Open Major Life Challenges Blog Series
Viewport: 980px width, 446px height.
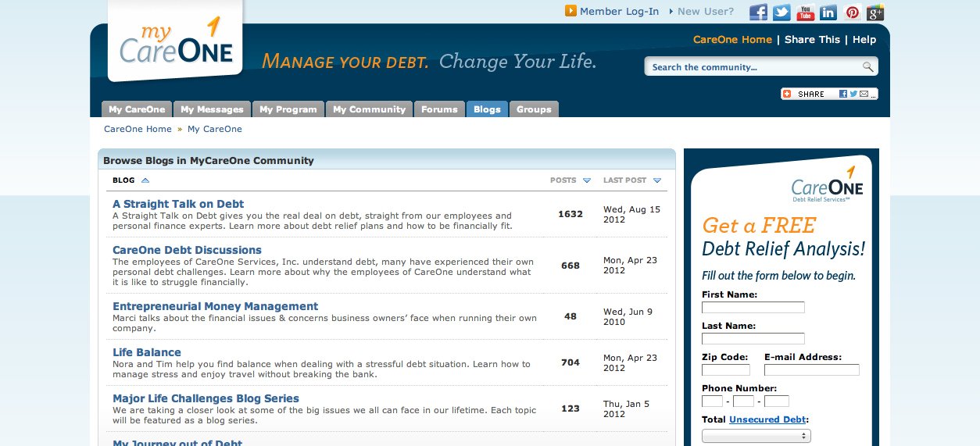(206, 398)
